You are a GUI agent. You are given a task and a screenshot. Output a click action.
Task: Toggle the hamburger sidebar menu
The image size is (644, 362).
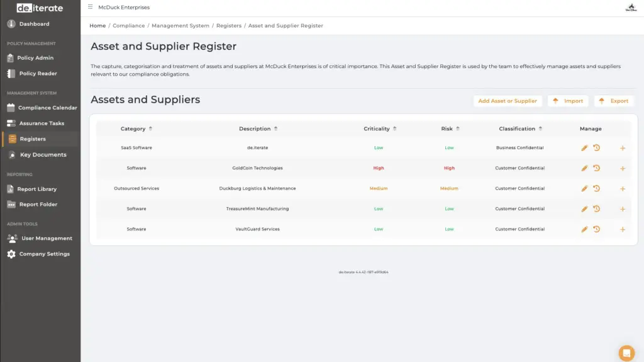pyautogui.click(x=91, y=7)
